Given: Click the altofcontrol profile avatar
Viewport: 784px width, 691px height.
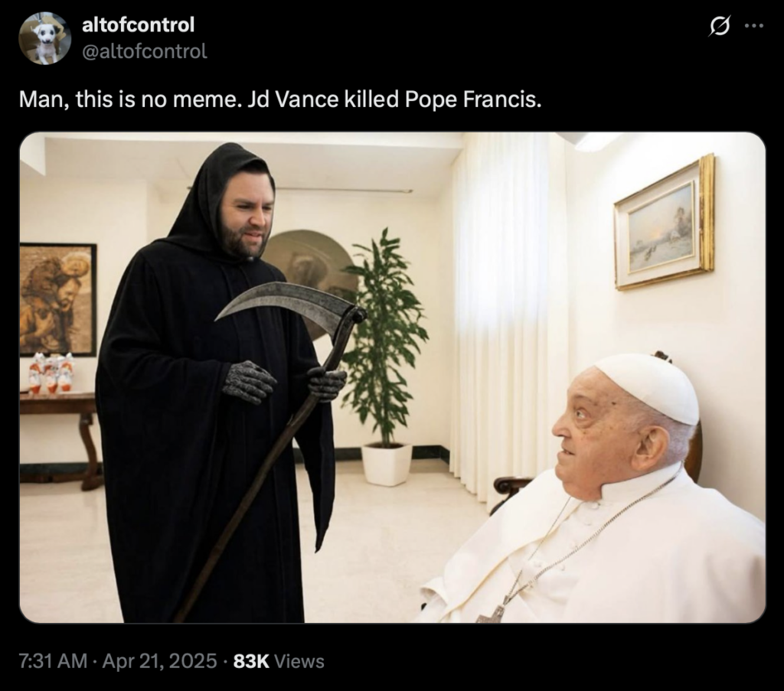Looking at the screenshot, I should click(45, 38).
